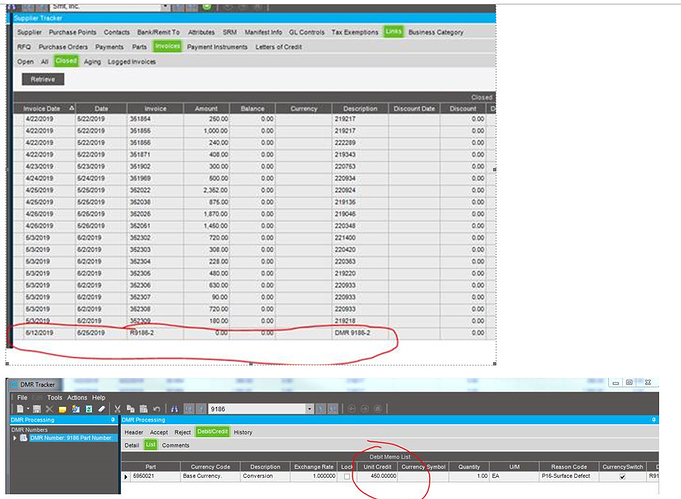Click the green Refresh icon
This screenshot has height=499, width=681.
89,409
